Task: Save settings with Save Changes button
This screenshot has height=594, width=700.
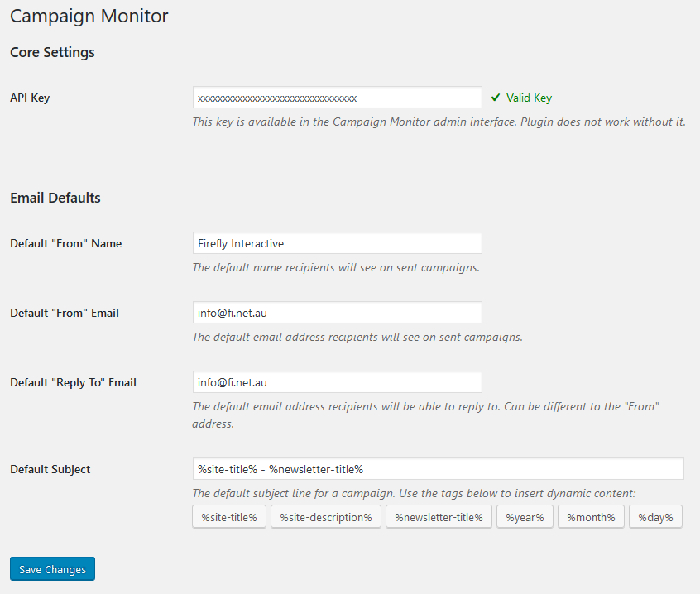Action: click(x=52, y=569)
